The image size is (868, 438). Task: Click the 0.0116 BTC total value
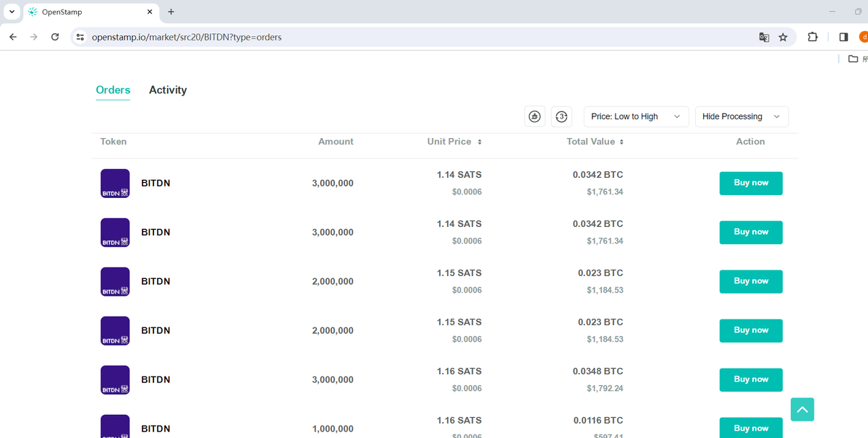click(598, 420)
